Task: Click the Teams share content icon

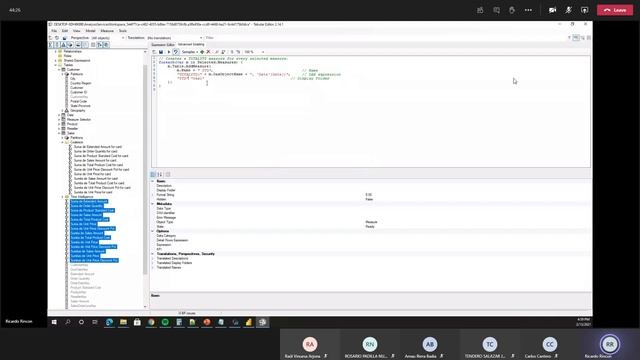Action: click(x=584, y=10)
